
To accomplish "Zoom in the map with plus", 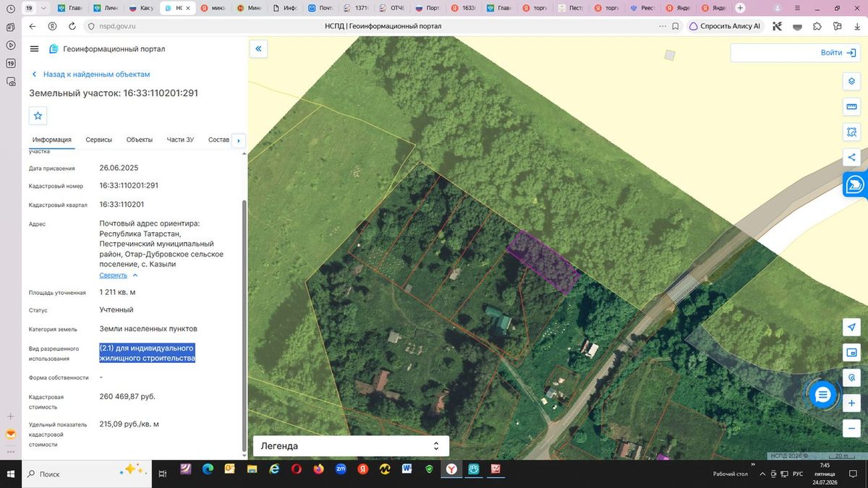I will (x=851, y=403).
